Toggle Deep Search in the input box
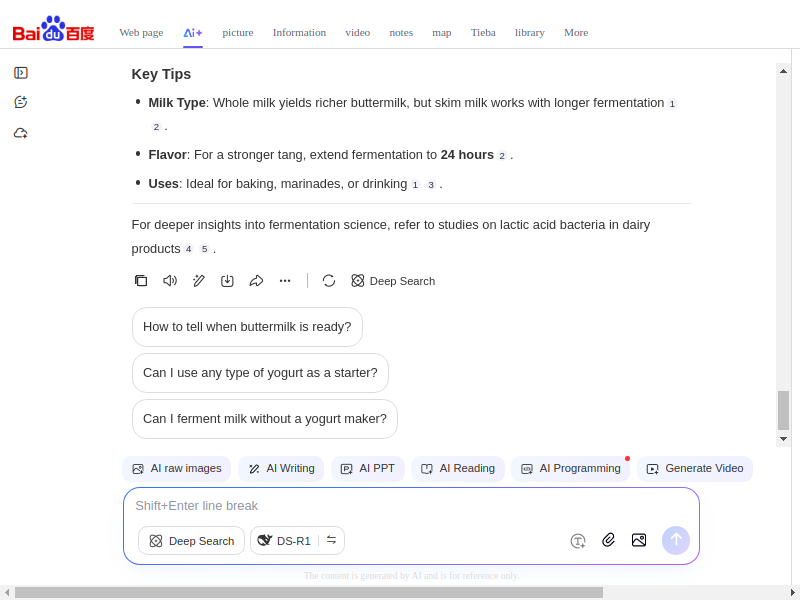 [191, 541]
